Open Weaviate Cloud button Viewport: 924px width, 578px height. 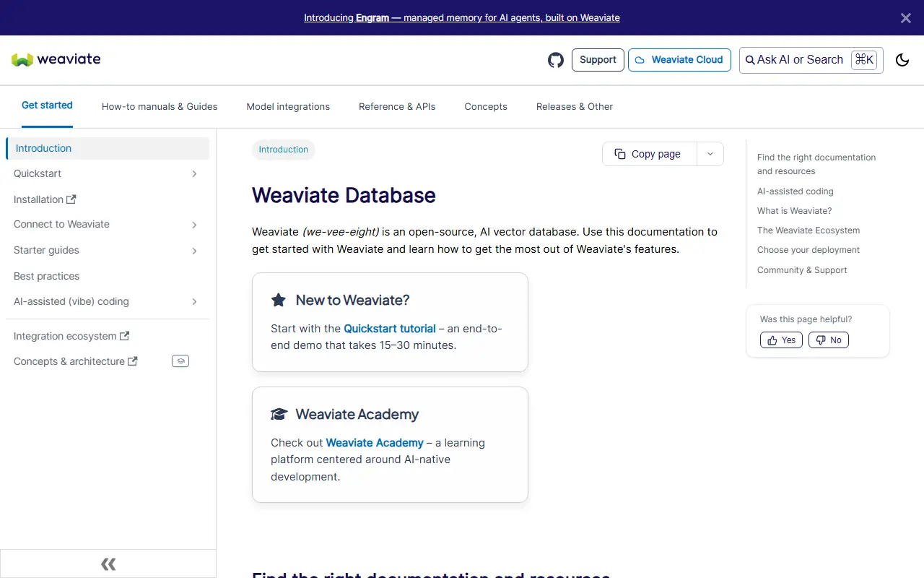click(x=679, y=60)
